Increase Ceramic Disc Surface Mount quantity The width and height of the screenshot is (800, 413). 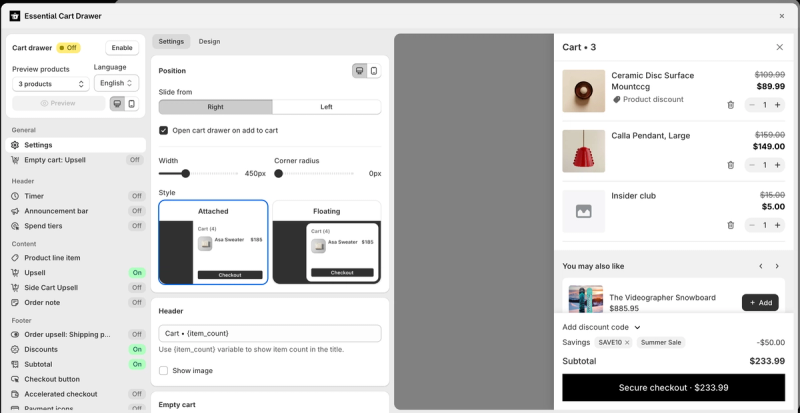click(x=778, y=105)
